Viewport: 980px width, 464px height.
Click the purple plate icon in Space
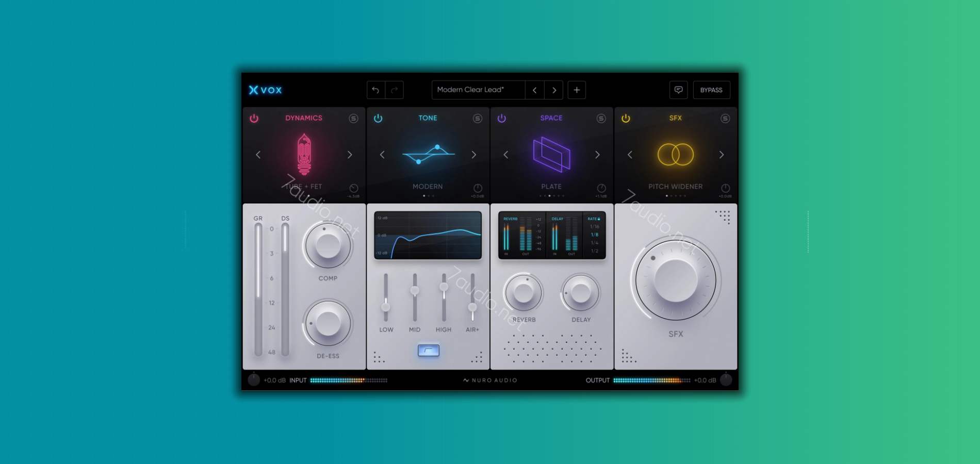(x=551, y=154)
